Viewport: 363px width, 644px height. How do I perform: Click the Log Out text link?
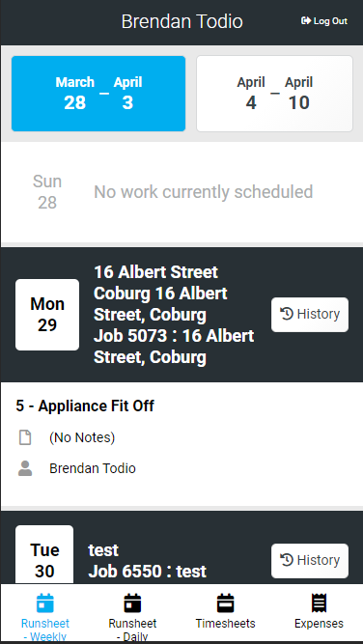click(330, 21)
